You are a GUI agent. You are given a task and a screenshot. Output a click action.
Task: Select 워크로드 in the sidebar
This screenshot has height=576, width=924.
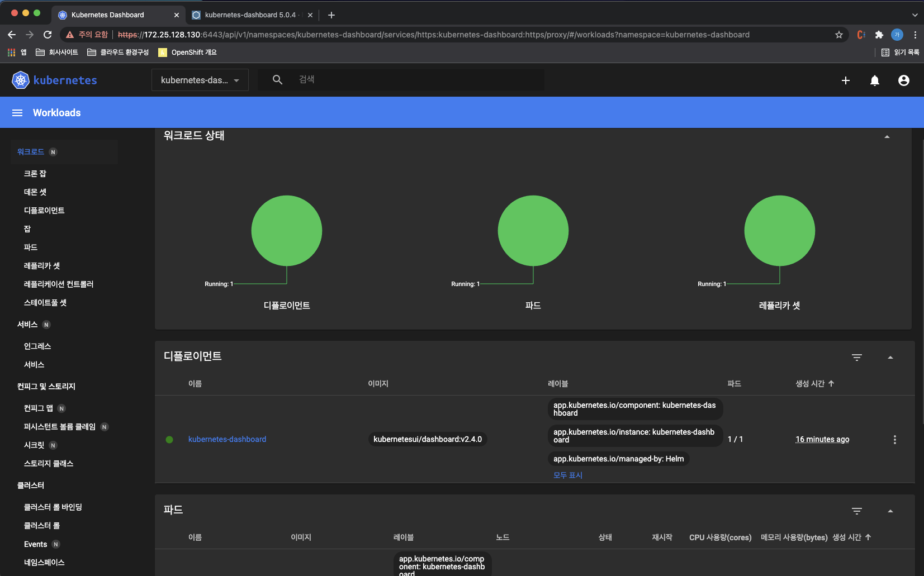pyautogui.click(x=31, y=152)
